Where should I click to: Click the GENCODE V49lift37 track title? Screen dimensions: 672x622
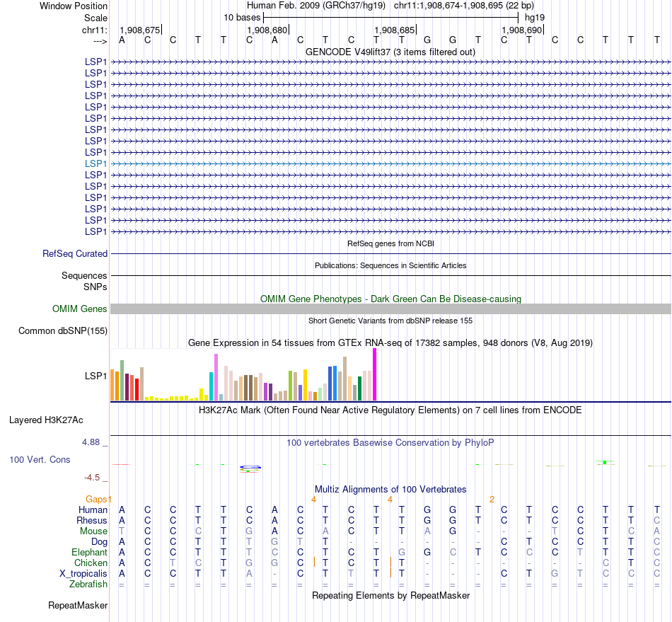pos(390,52)
